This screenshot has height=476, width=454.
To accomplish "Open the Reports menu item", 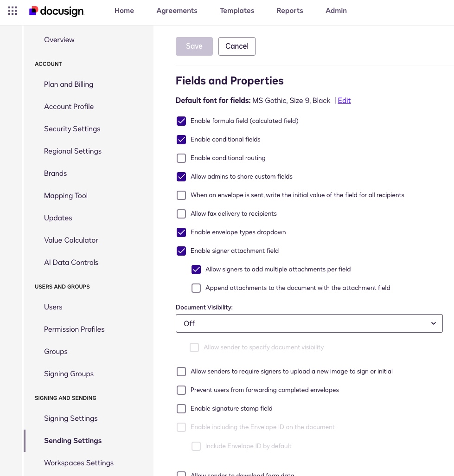I will 290,11.
